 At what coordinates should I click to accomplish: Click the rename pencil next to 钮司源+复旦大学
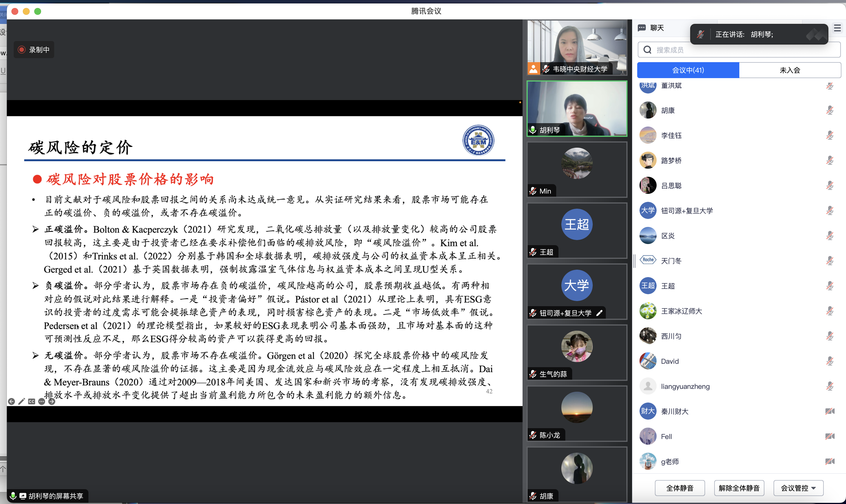[600, 312]
